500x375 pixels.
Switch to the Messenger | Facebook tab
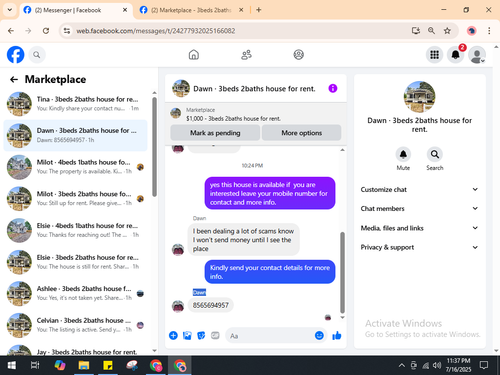(68, 10)
